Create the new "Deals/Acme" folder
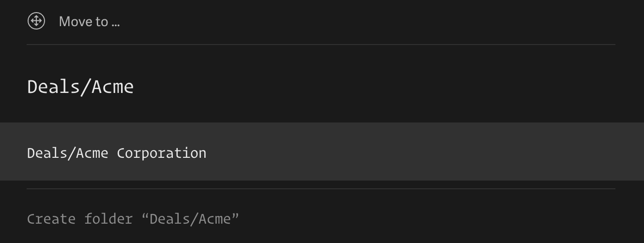The image size is (644, 243). coord(133,219)
